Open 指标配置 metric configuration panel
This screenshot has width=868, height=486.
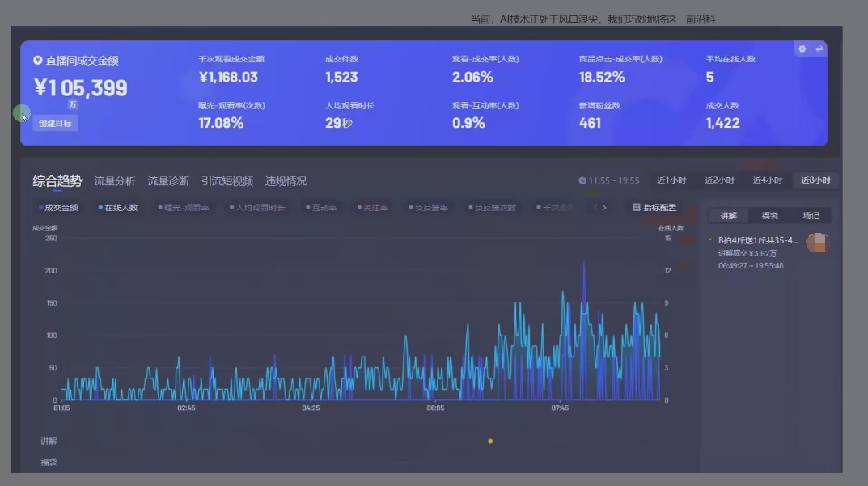[658, 207]
